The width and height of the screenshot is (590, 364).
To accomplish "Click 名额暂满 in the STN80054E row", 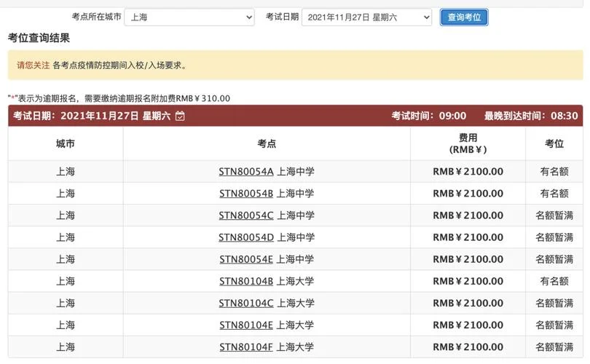I will click(554, 259).
